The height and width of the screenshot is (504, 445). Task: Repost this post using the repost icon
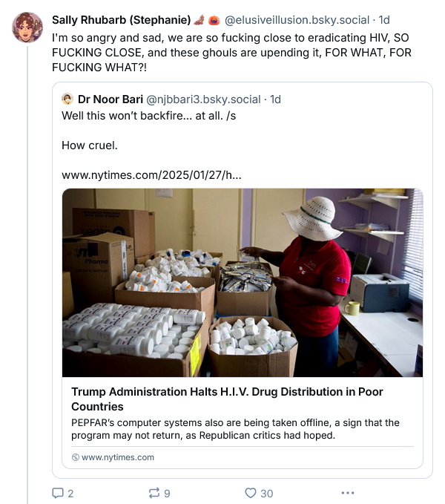154,493
